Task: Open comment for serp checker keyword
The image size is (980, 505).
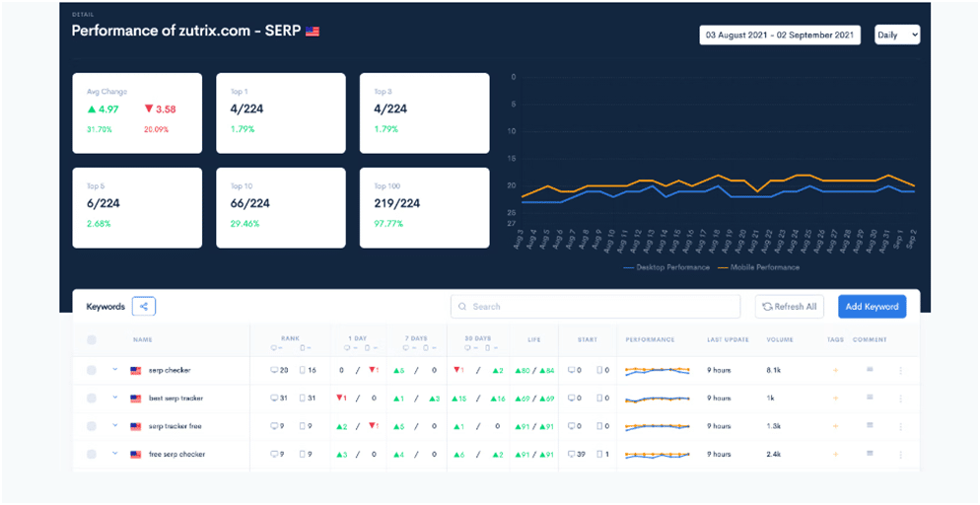Action: click(x=870, y=371)
